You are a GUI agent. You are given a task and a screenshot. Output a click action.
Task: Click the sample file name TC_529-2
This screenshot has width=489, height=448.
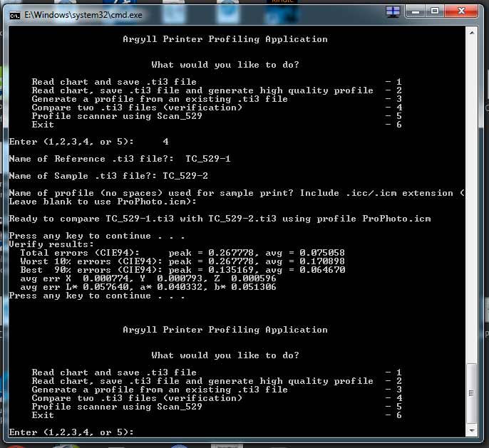(x=185, y=176)
